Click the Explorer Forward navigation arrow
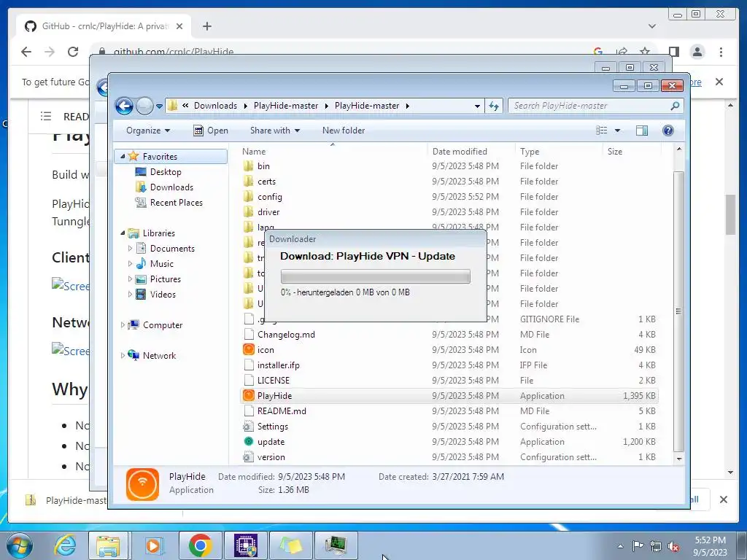The width and height of the screenshot is (747, 560). click(x=144, y=106)
